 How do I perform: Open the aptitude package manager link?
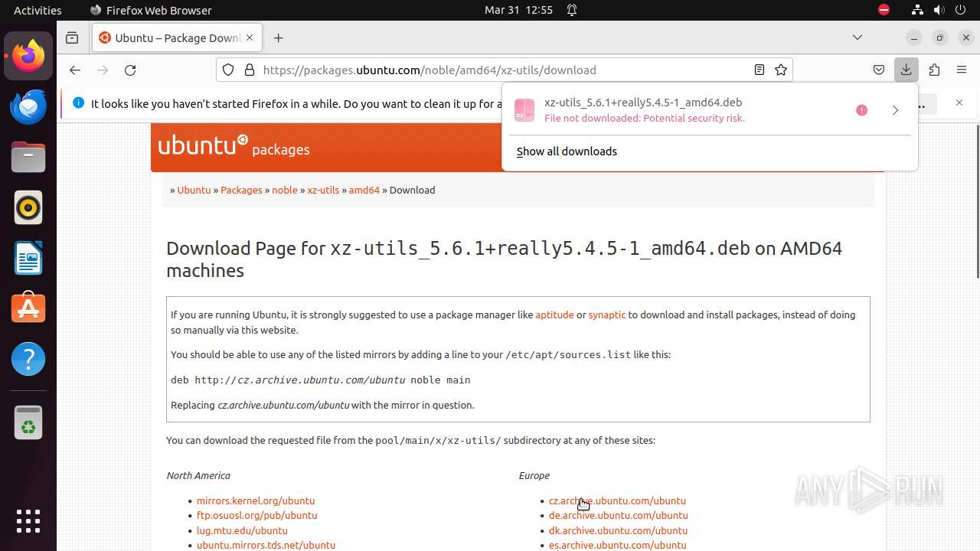point(554,315)
